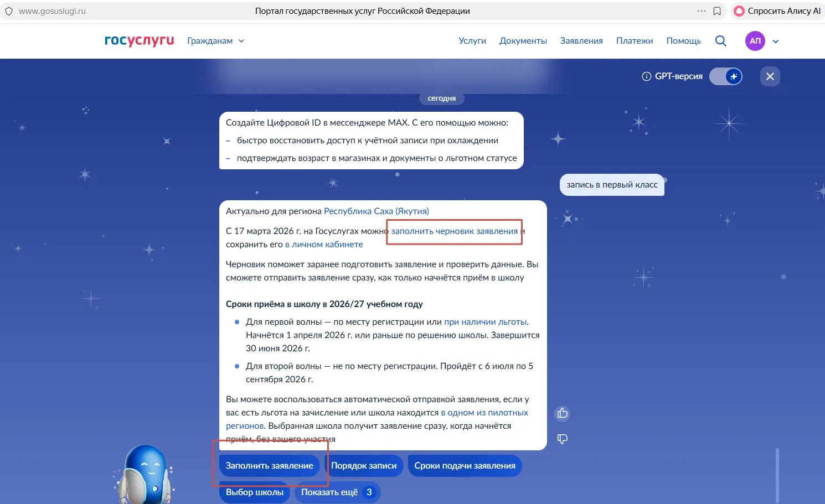825x504 pixels.
Task: Expand the Гражданам audience dropdown
Action: [x=215, y=41]
